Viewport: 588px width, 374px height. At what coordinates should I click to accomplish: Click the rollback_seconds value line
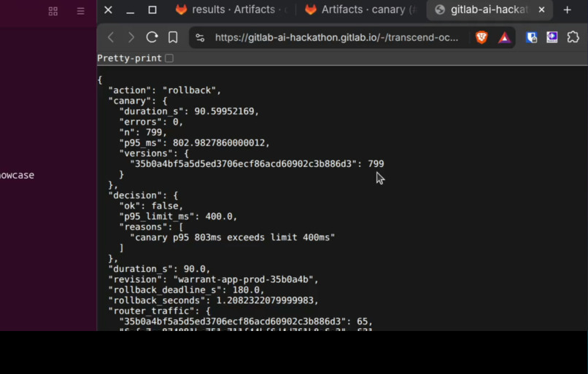pos(213,300)
